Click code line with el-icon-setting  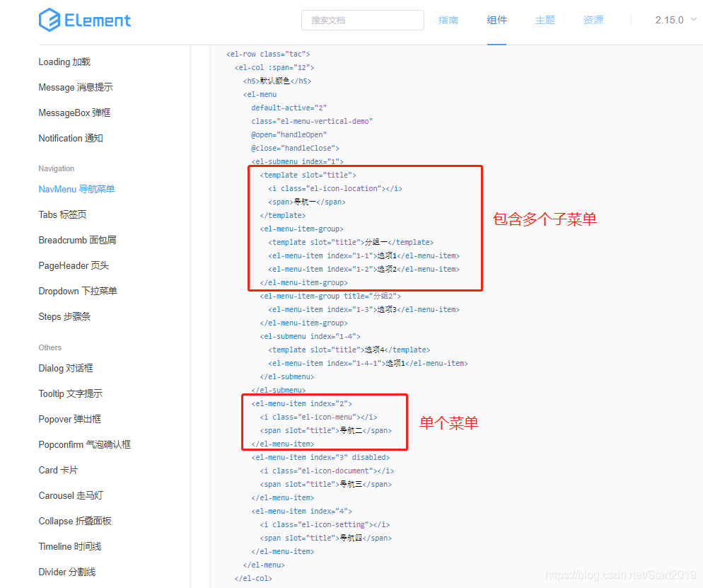pos(325,525)
